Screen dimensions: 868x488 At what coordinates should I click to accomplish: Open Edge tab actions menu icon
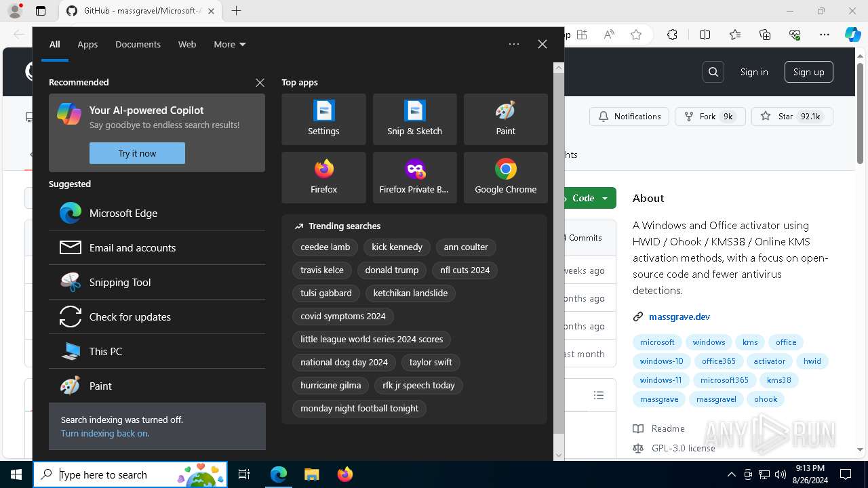(x=41, y=11)
